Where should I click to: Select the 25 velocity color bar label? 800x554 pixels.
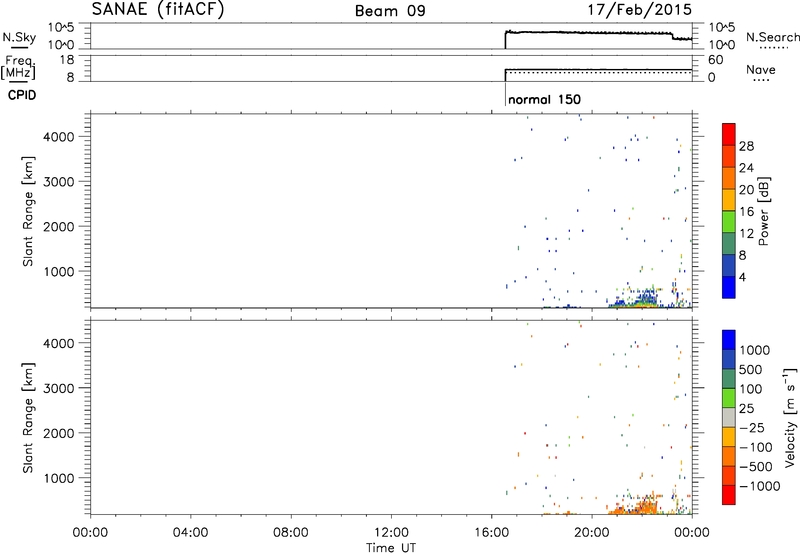click(746, 408)
